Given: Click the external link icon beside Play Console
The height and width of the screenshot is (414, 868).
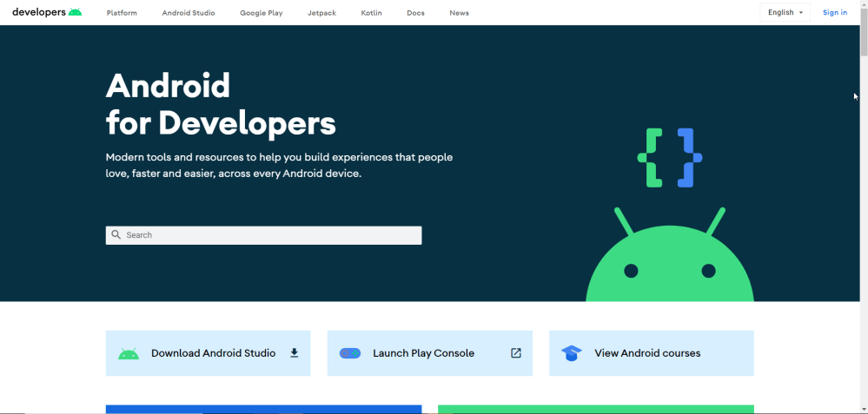Looking at the screenshot, I should click(x=516, y=353).
